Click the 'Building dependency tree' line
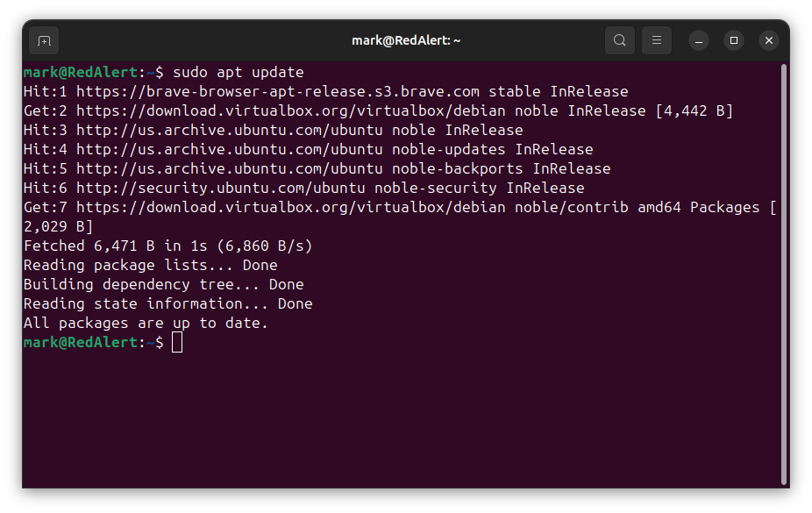The width and height of the screenshot is (812, 513). (x=163, y=284)
